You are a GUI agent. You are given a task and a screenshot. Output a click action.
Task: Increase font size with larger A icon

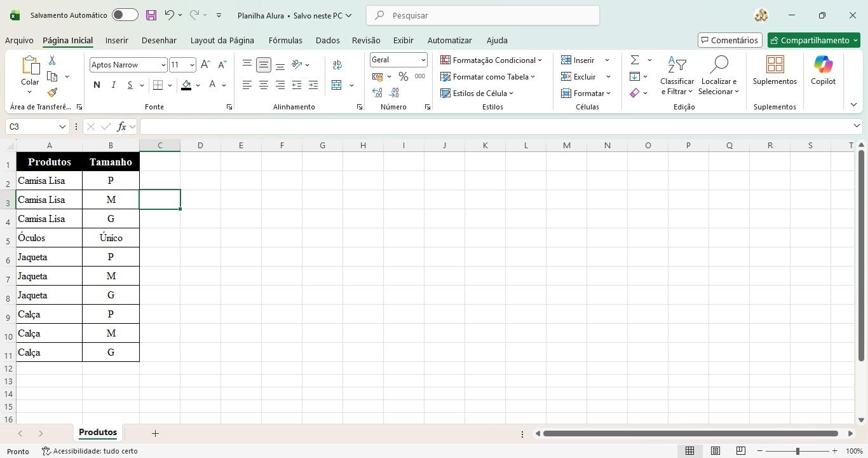point(205,65)
